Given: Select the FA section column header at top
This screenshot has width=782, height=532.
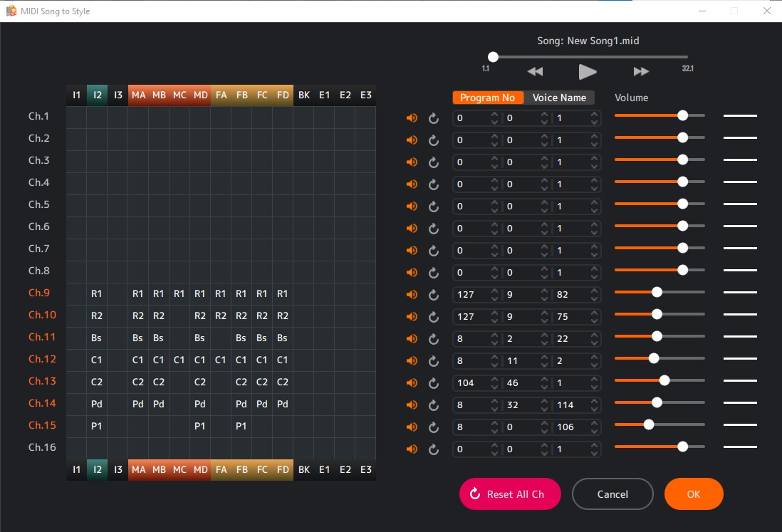Looking at the screenshot, I should pyautogui.click(x=221, y=95).
